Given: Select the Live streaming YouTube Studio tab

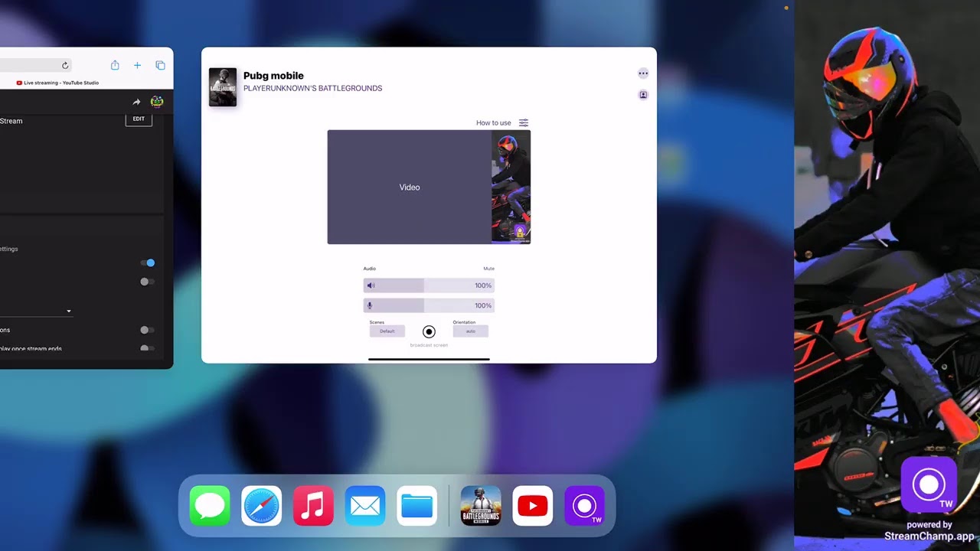Looking at the screenshot, I should 57,83.
